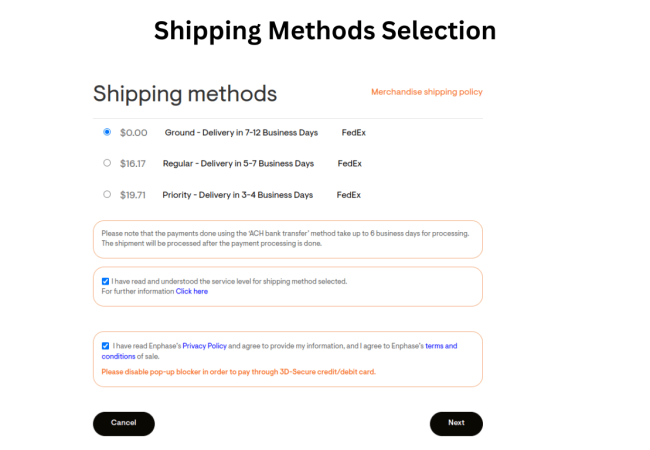
Task: Click the Next button
Action: tap(456, 423)
